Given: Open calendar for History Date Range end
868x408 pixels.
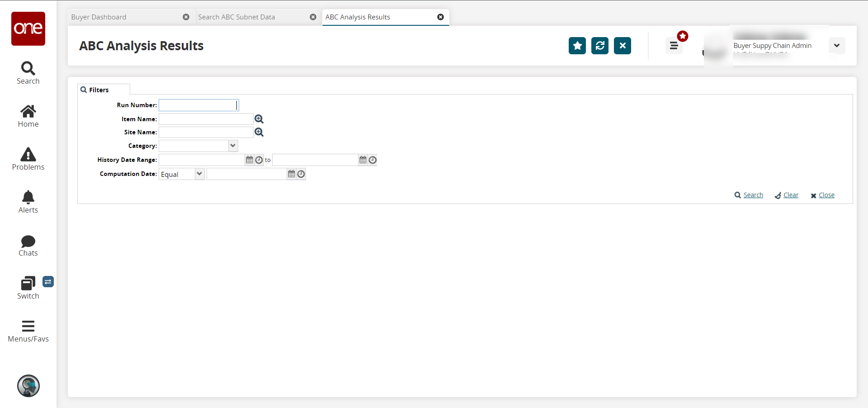Looking at the screenshot, I should [x=363, y=160].
